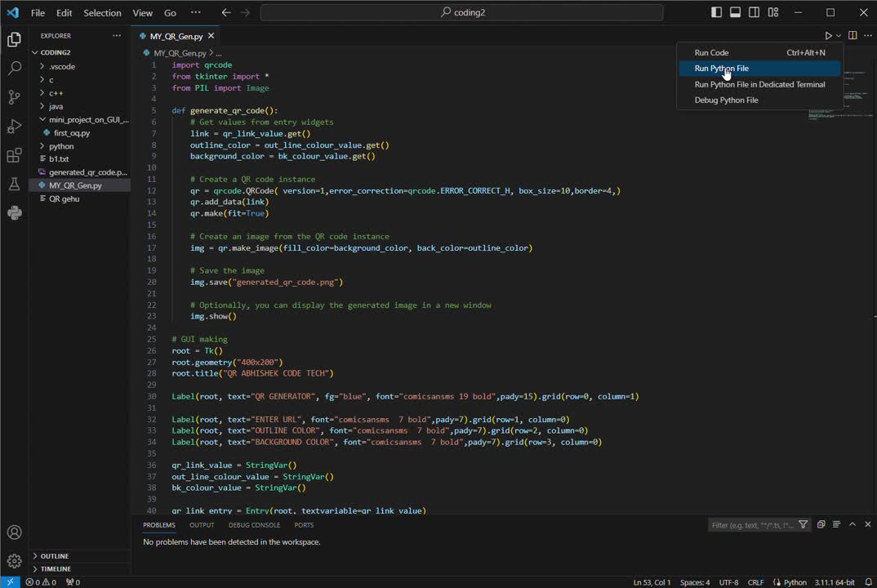This screenshot has width=877, height=588.
Task: Click View as Table icon in Problems panel
Action: click(837, 524)
